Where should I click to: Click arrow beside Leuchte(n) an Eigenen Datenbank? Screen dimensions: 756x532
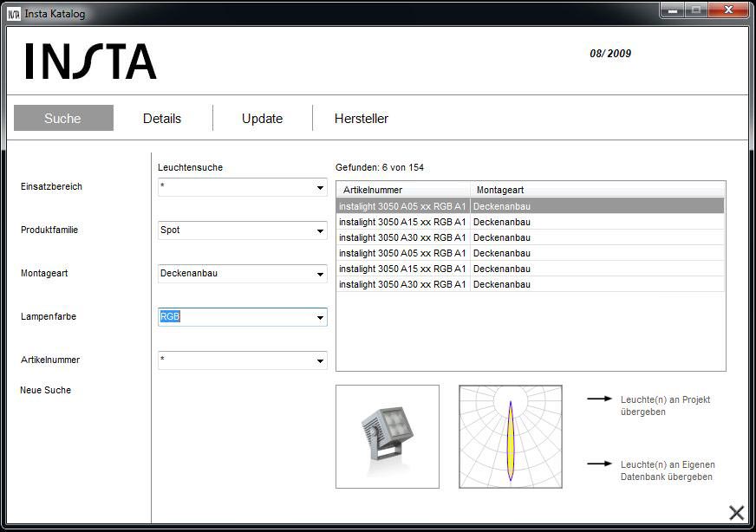[599, 464]
